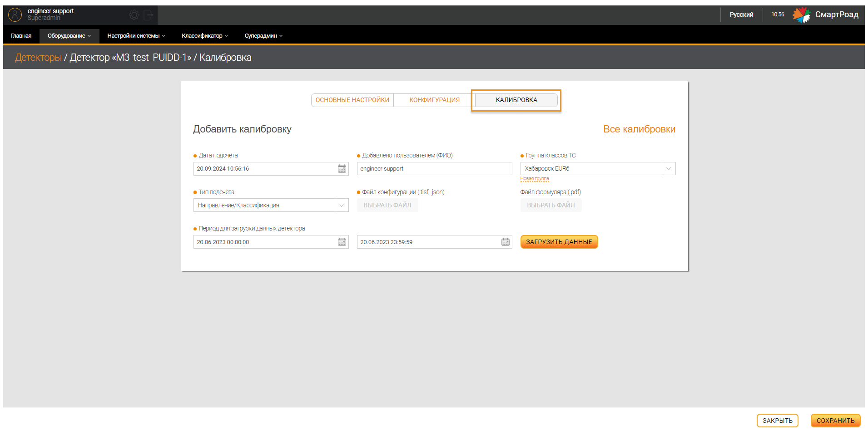Click the 10:56 clock display
Image resolution: width=868 pixels, height=436 pixels.
pyautogui.click(x=778, y=15)
